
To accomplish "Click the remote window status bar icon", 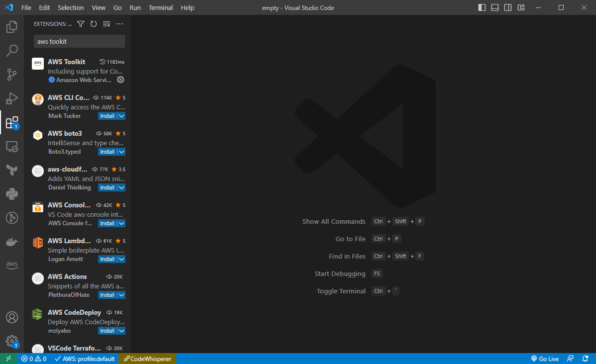I will pos(8,359).
